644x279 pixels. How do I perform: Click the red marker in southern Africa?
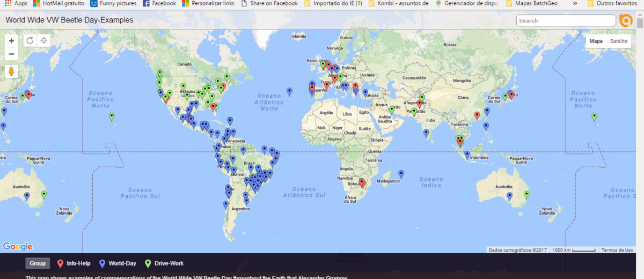[362, 183]
